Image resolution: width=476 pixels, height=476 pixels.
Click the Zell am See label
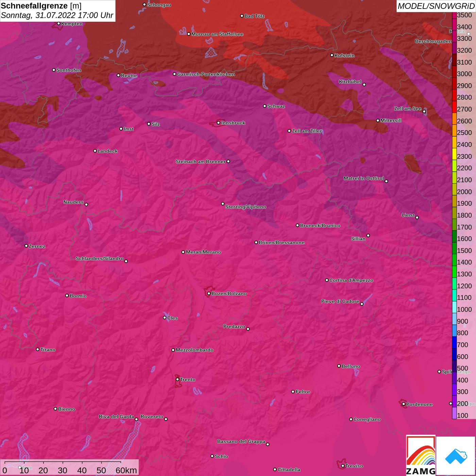(x=408, y=109)
